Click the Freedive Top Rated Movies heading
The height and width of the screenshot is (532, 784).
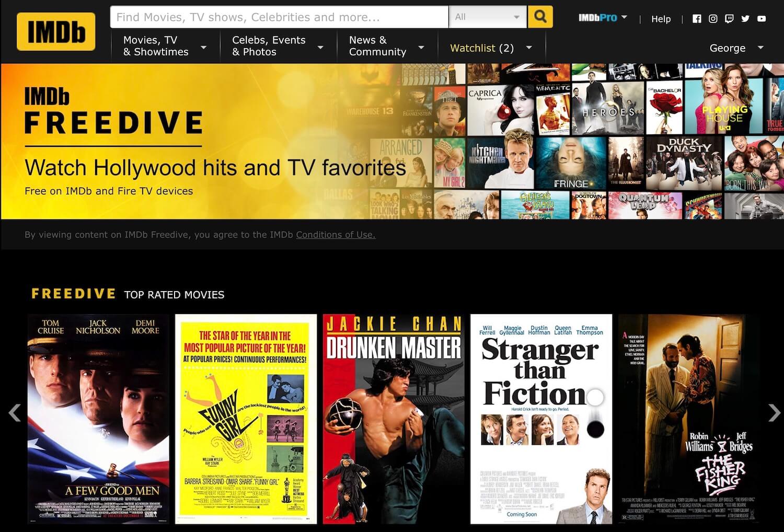coord(128,294)
